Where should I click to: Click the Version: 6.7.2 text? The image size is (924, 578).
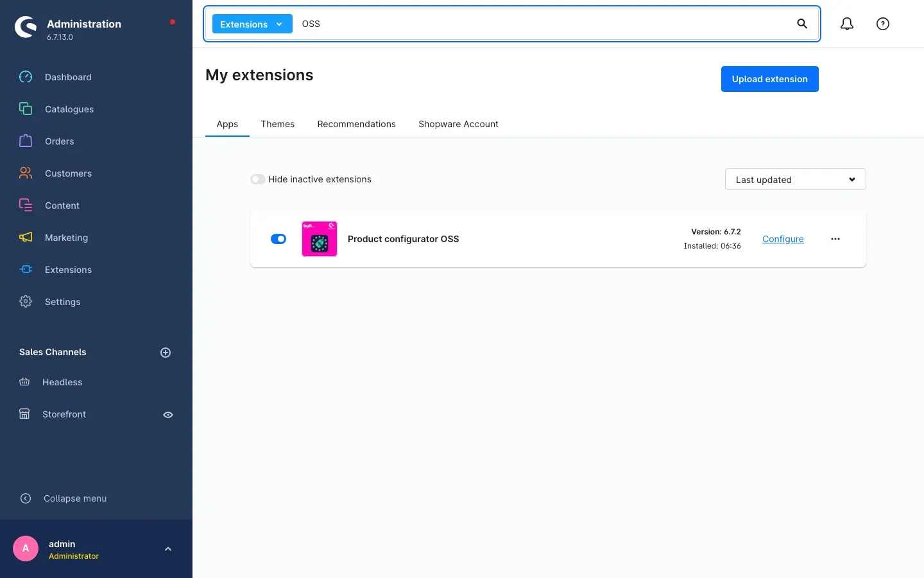click(x=716, y=232)
